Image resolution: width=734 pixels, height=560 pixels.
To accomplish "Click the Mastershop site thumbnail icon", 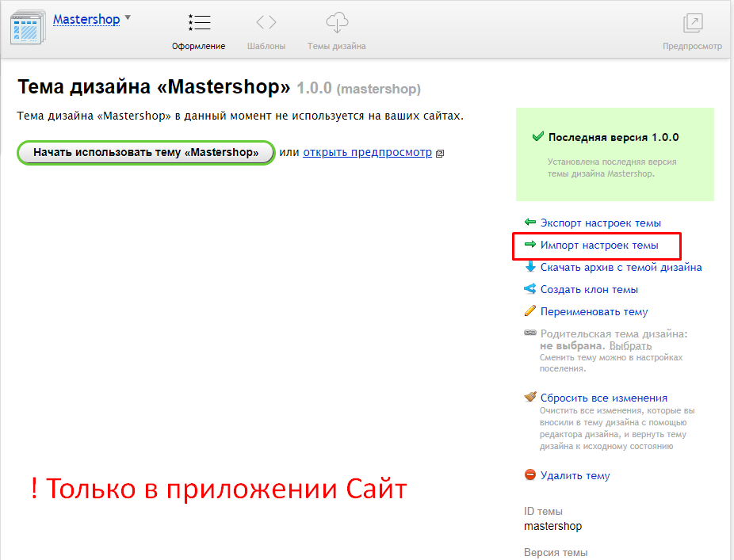I will click(27, 27).
